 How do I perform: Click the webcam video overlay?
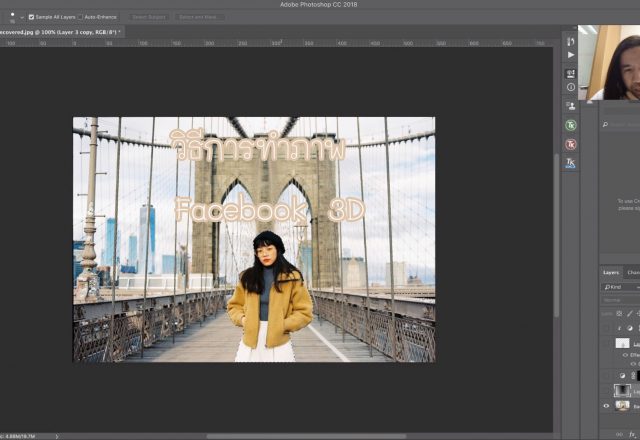[609, 62]
